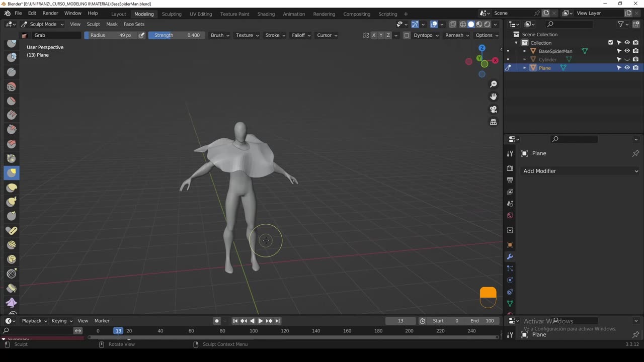Open the Output properties tab
The width and height of the screenshot is (644, 362).
point(510,180)
